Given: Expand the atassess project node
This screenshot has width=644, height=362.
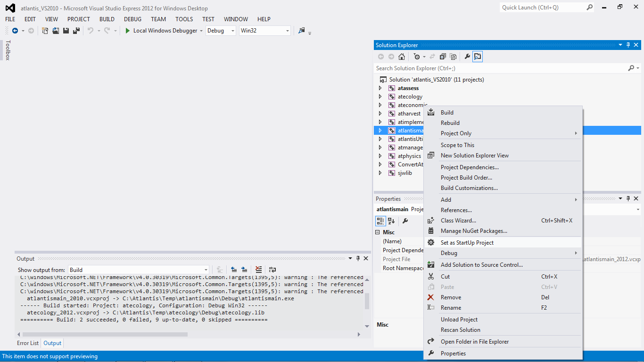Looking at the screenshot, I should click(x=380, y=88).
